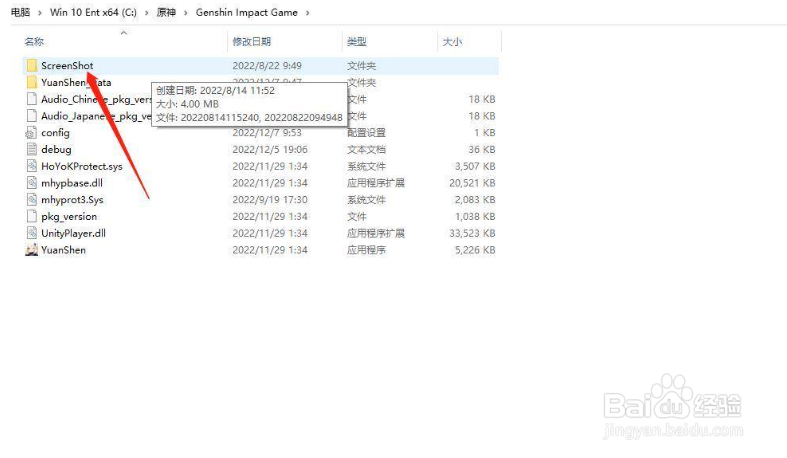Select the YuanShen_Data folder name

tap(76, 82)
